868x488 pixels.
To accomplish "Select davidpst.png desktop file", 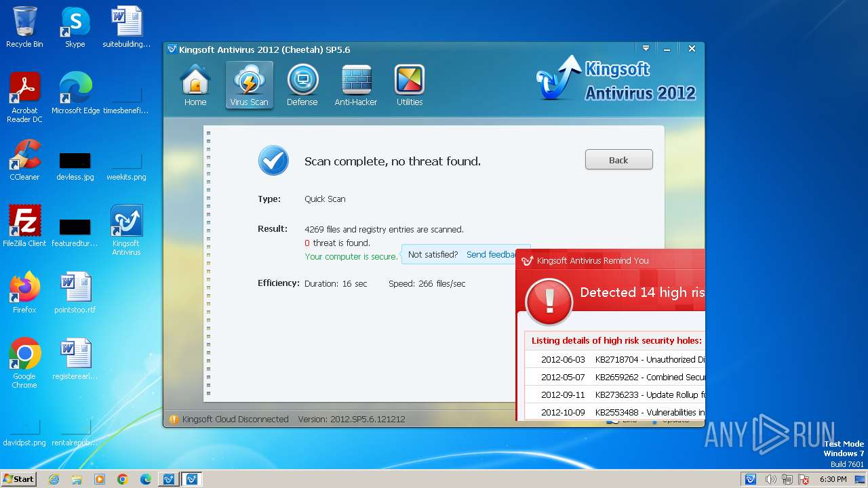I will (x=24, y=432).
